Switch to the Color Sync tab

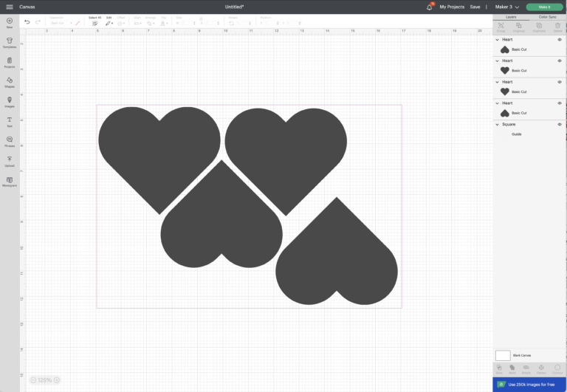click(548, 16)
